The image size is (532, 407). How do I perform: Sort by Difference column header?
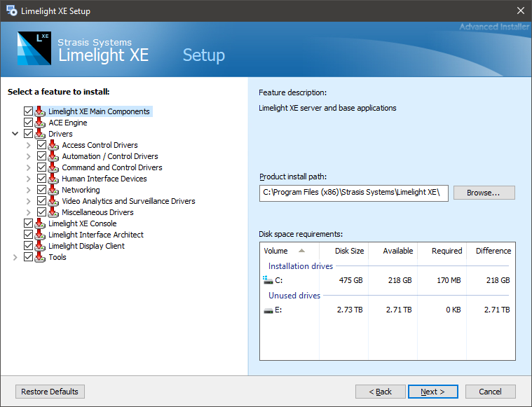[491, 251]
